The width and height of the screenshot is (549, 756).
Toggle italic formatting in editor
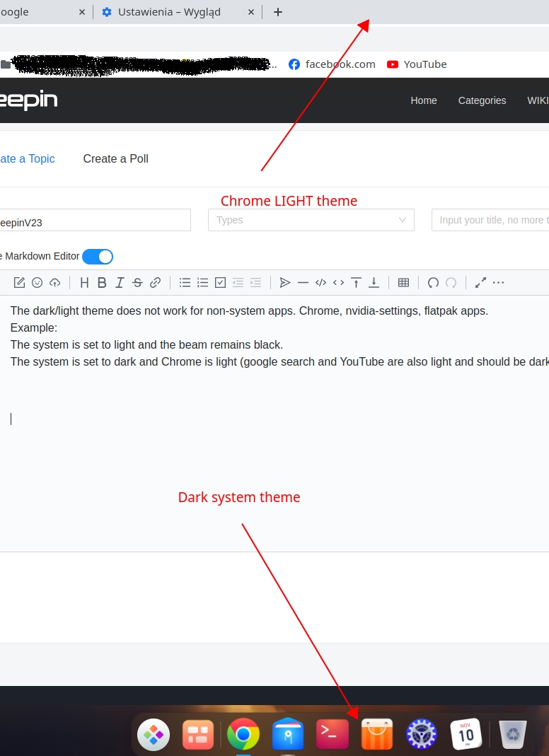(120, 283)
